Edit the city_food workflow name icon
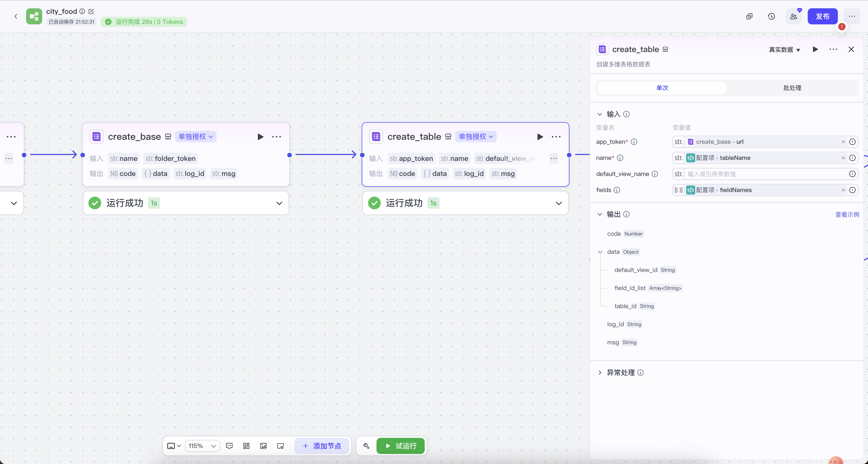This screenshot has width=868, height=464. coord(91,11)
